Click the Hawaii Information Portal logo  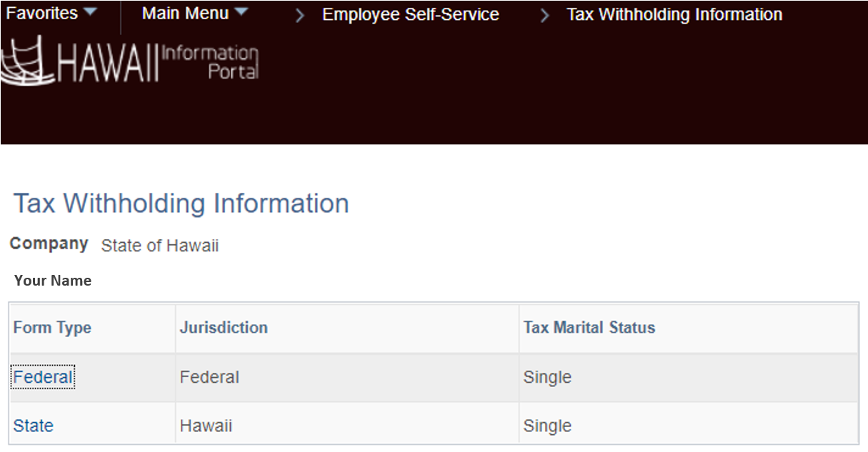tap(130, 59)
